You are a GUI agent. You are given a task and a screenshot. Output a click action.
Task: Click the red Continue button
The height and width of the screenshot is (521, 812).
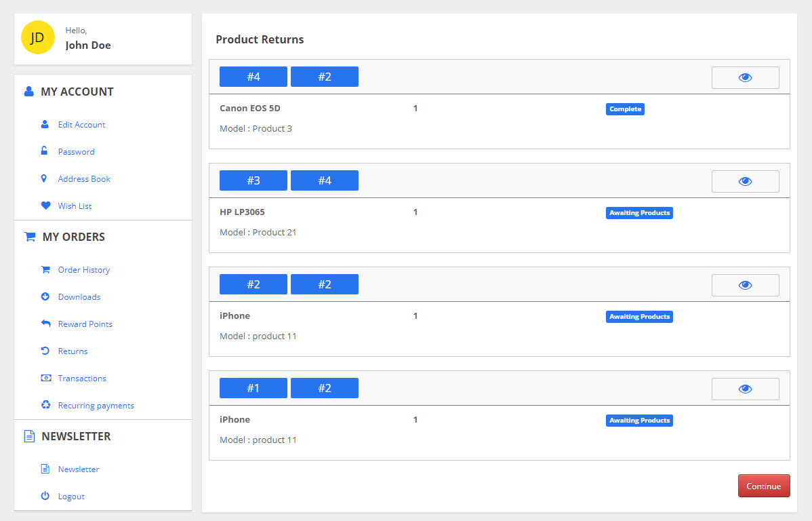(764, 486)
